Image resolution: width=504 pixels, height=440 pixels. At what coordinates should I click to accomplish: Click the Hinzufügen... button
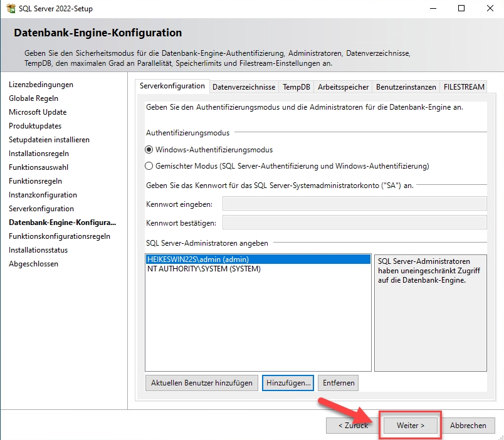click(x=288, y=383)
